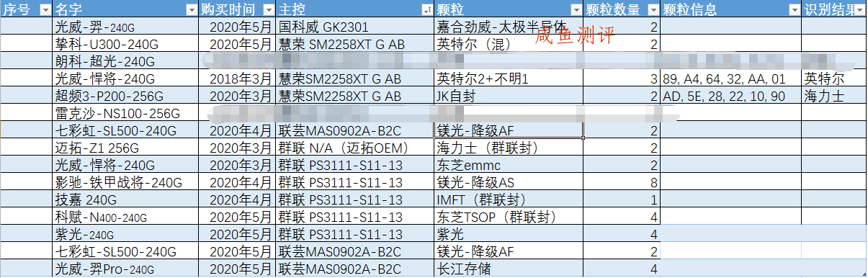
Task: Select the 长江存储 cell
Action: coord(509,269)
